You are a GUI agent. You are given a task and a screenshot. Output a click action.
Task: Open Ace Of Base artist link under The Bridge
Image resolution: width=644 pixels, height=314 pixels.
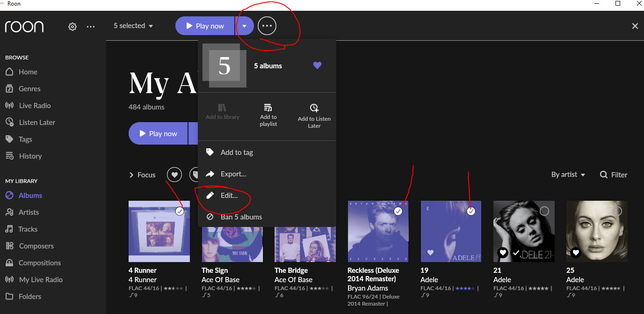pyautogui.click(x=293, y=280)
